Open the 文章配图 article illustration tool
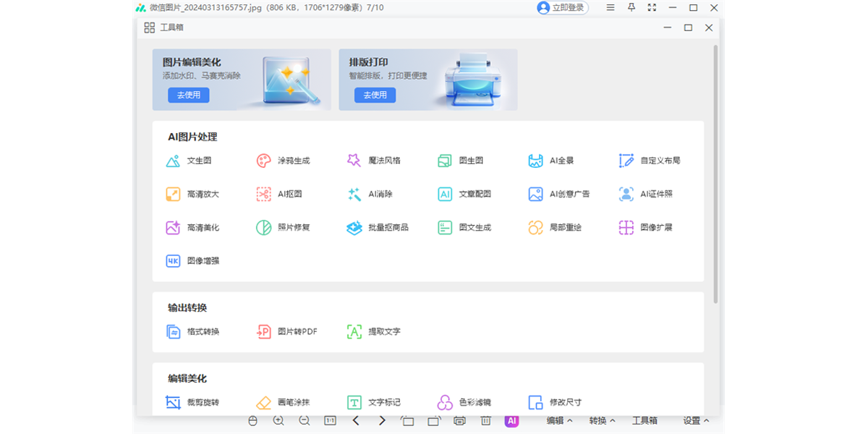Screen dimensions: 868x434 point(464,194)
